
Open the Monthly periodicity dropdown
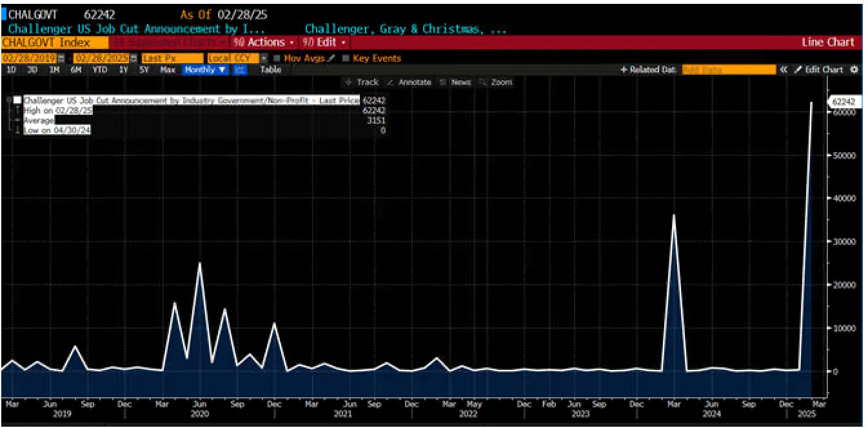click(x=205, y=70)
